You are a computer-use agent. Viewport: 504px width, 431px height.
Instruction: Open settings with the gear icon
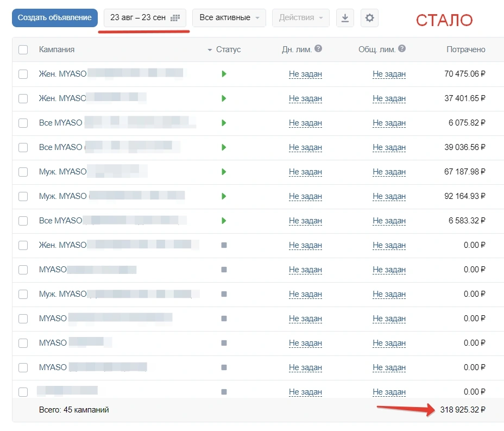point(370,18)
